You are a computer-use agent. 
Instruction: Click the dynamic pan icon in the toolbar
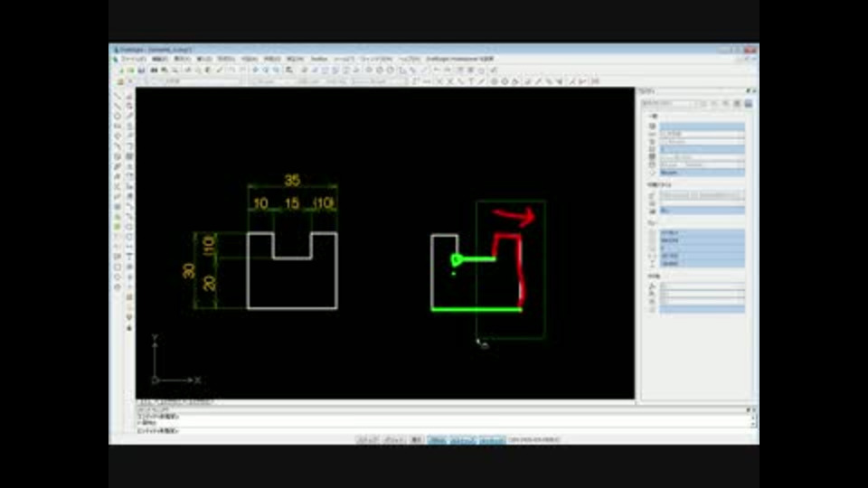255,70
